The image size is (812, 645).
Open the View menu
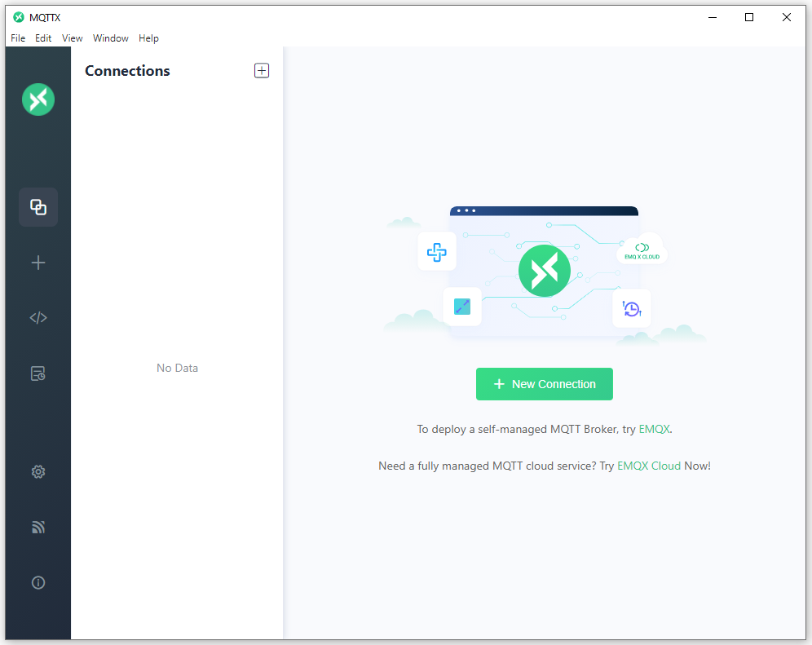tap(72, 38)
